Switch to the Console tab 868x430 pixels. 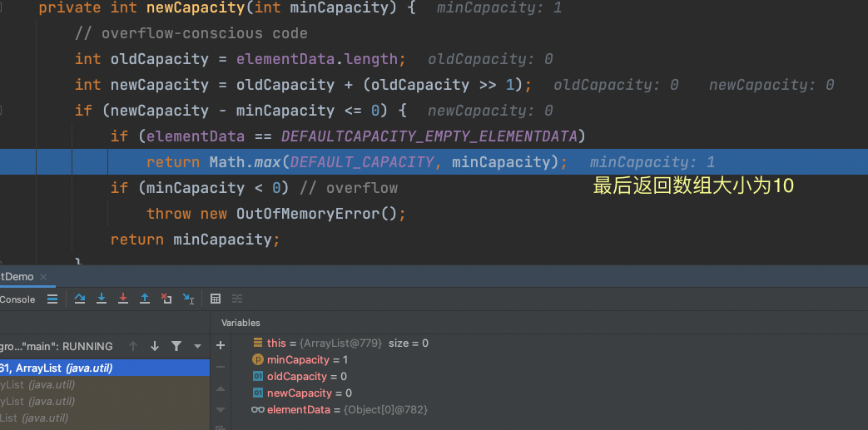point(17,299)
